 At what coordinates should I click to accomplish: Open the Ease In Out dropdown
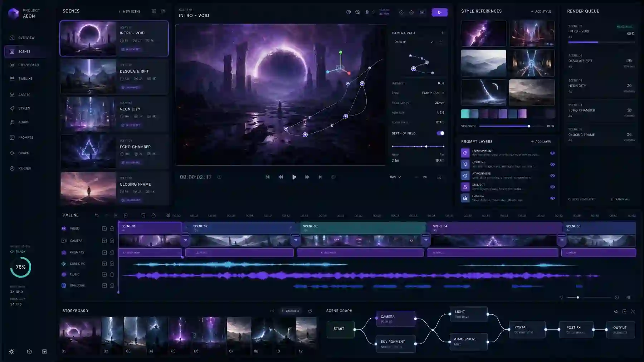433,93
